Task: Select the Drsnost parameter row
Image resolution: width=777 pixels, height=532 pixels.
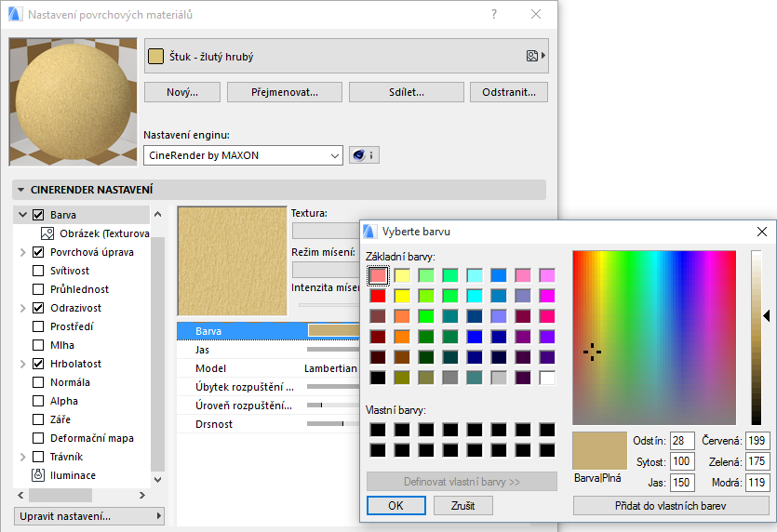Action: (268, 424)
